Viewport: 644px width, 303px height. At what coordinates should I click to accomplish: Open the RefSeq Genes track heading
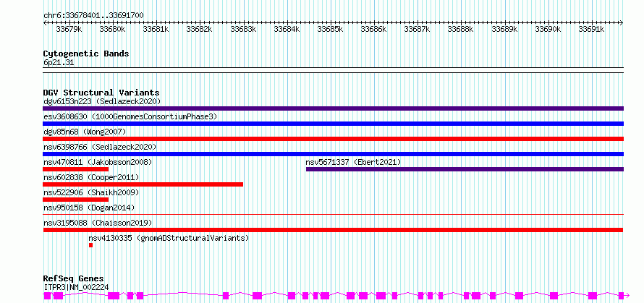(73, 279)
